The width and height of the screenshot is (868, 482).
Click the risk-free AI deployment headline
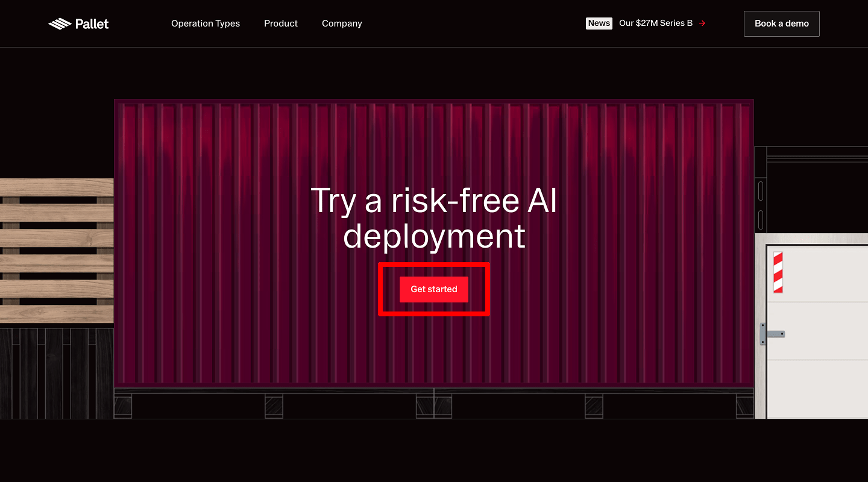(x=434, y=218)
